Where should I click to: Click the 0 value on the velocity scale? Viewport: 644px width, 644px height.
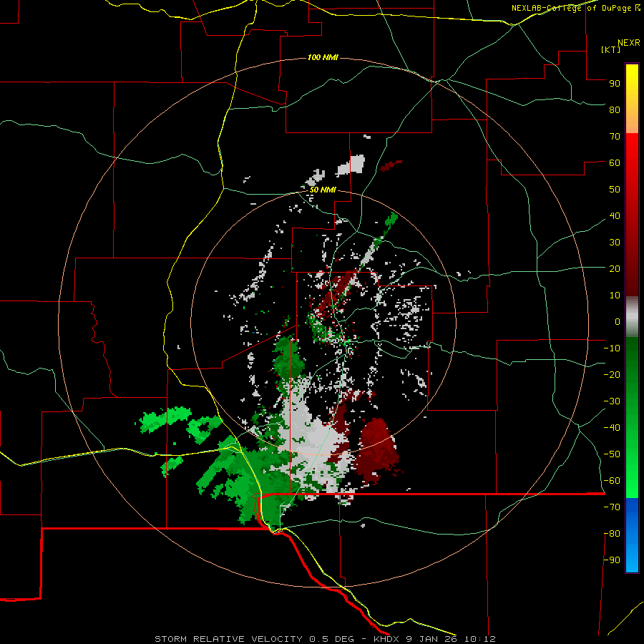pyautogui.click(x=618, y=321)
